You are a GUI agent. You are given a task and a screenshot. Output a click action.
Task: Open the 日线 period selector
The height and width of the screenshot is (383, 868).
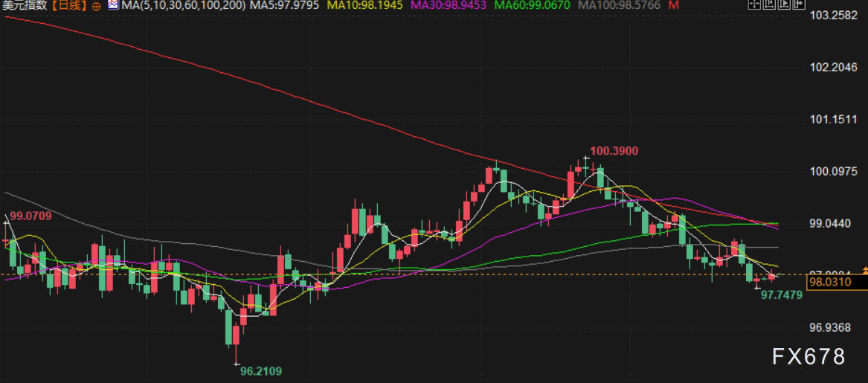coord(71,5)
